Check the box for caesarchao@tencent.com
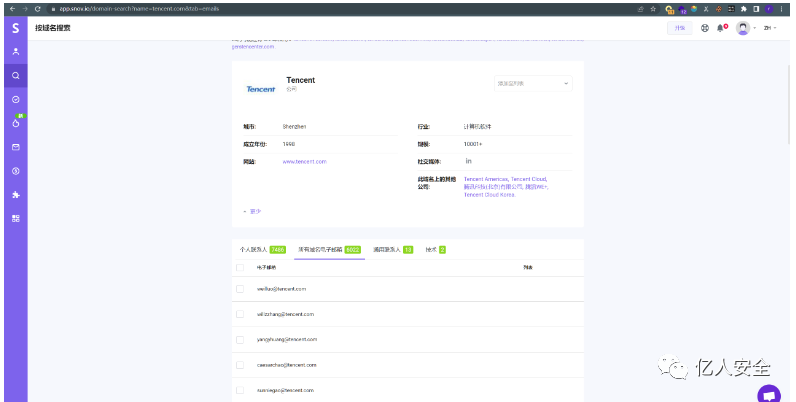The height and width of the screenshot is (402, 796). click(x=240, y=365)
